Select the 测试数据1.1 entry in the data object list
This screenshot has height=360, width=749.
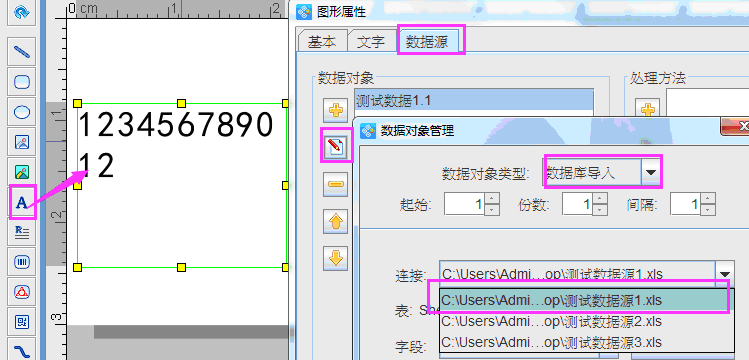point(474,101)
